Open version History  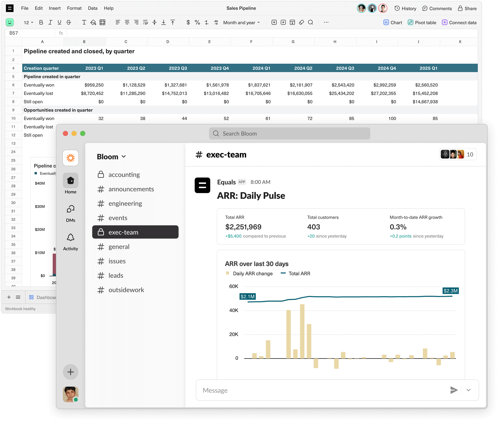(405, 8)
